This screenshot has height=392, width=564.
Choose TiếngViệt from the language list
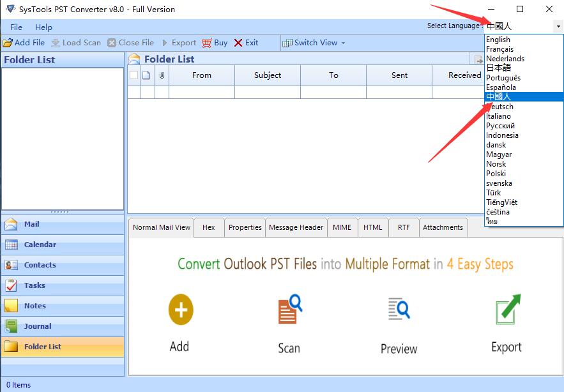[524, 202]
